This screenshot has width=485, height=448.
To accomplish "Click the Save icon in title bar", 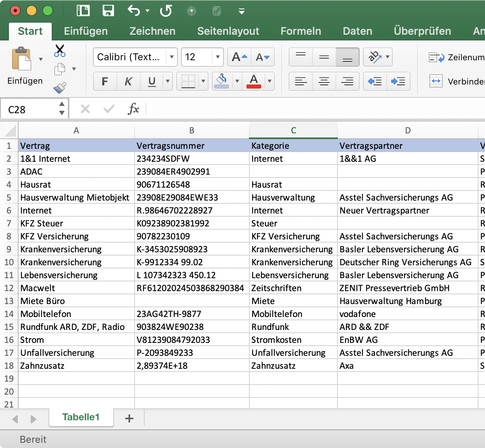I will [108, 11].
